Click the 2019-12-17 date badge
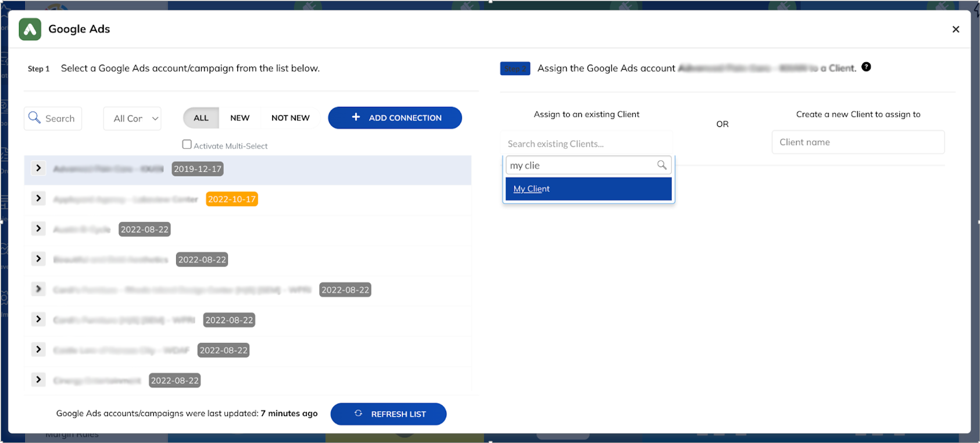This screenshot has height=443, width=980. 198,169
